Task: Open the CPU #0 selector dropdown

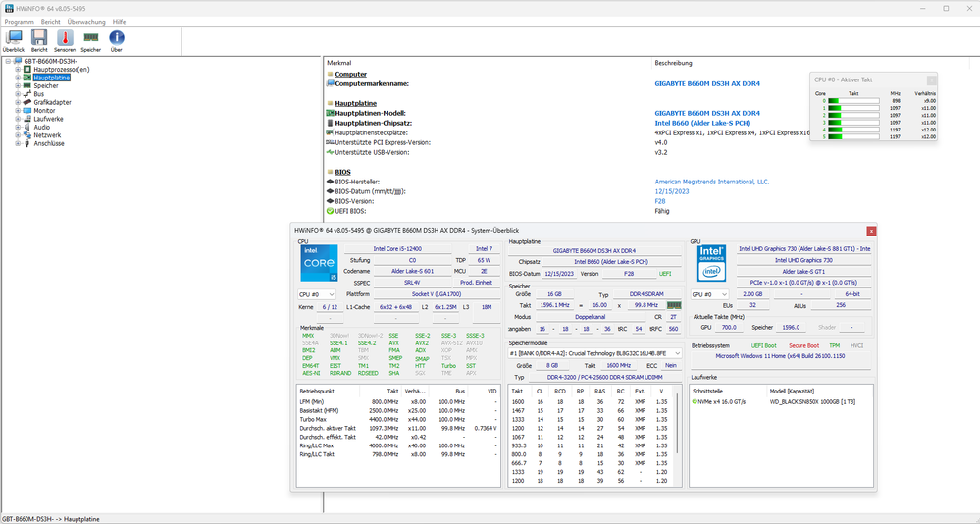Action: 317,294
